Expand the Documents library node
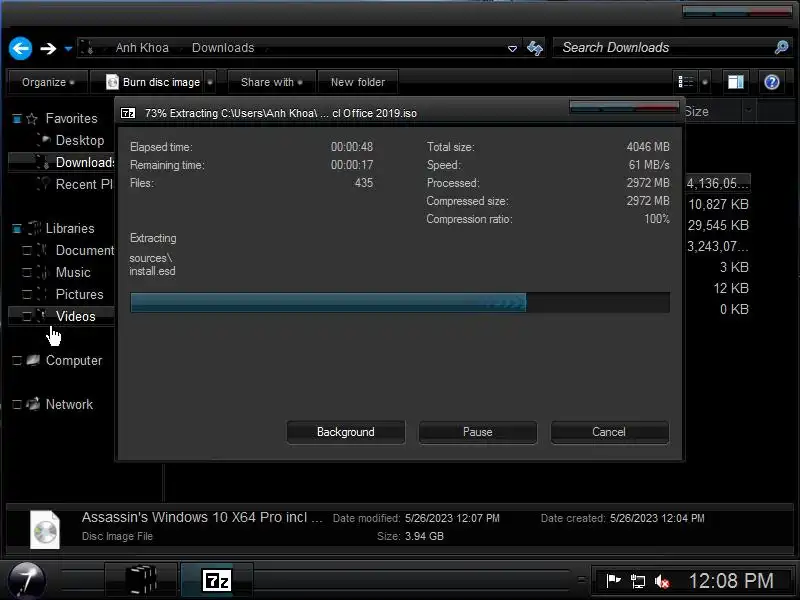Screen dimensions: 800x600 point(27,251)
